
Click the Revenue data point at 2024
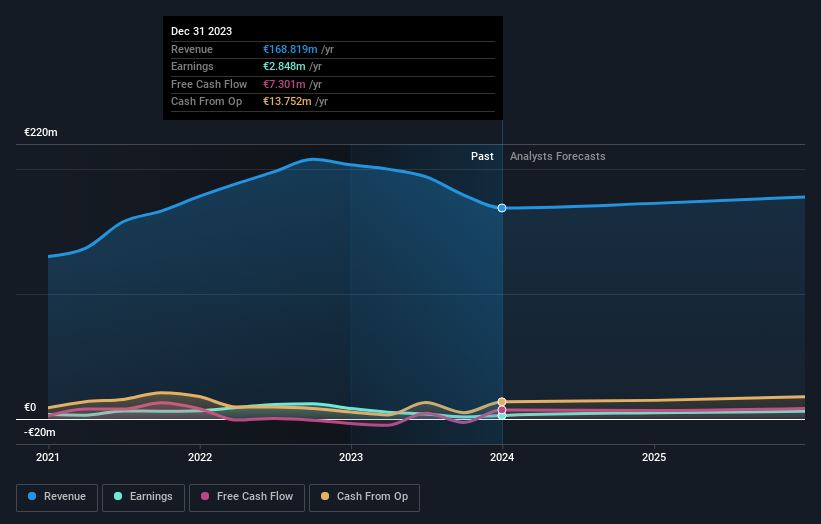(x=502, y=208)
